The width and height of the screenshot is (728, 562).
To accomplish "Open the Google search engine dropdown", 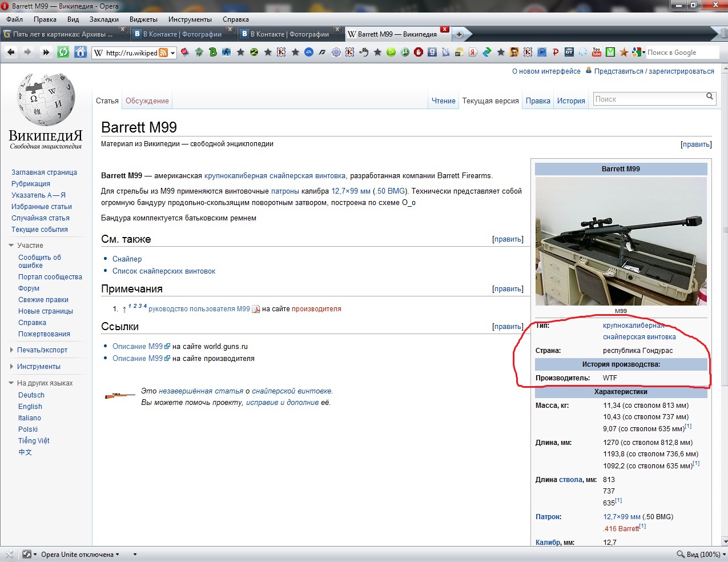I will (x=639, y=52).
